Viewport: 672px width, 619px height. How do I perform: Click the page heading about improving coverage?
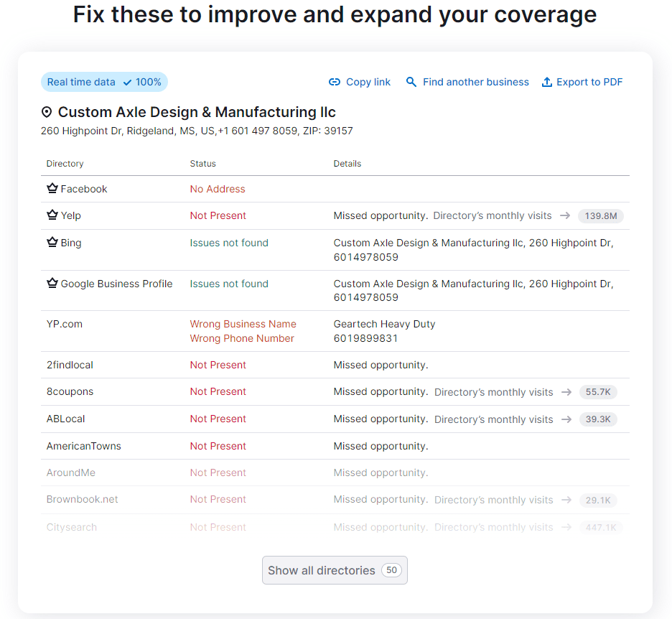[335, 14]
